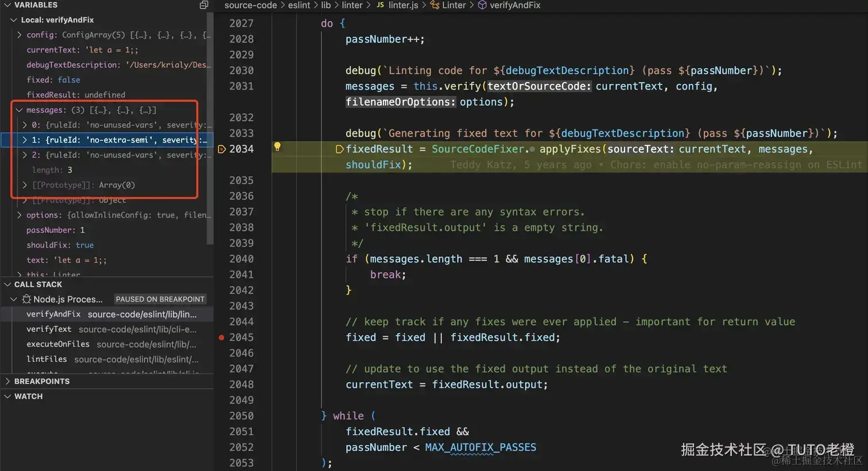Open linter.js in the breadcrumb
This screenshot has height=471, width=868.
(403, 5)
